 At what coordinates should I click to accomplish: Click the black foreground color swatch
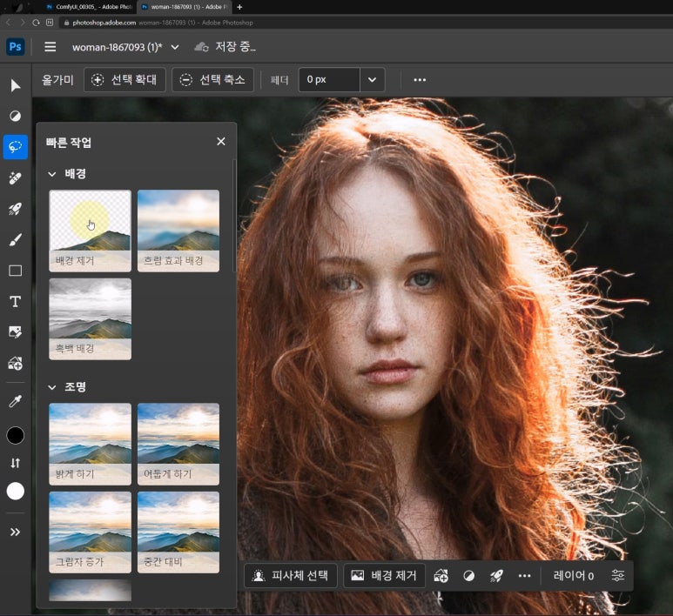[x=16, y=435]
